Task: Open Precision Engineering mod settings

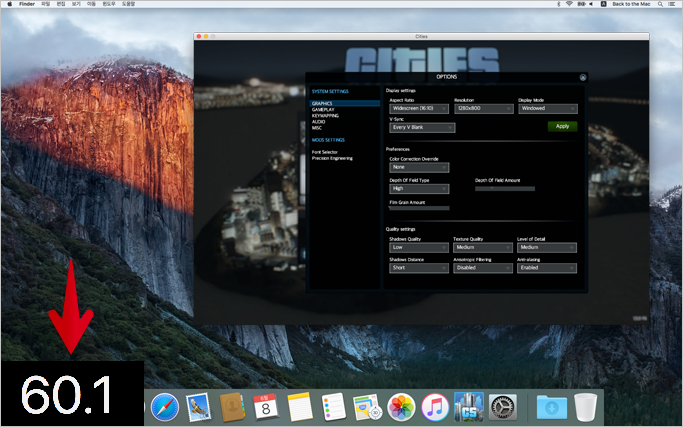Action: (332, 158)
